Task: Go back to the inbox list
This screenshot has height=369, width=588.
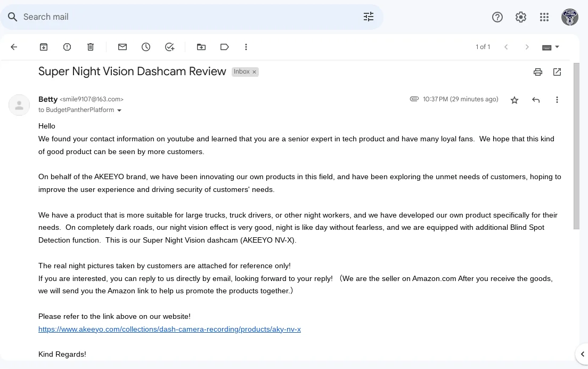Action: (x=14, y=47)
